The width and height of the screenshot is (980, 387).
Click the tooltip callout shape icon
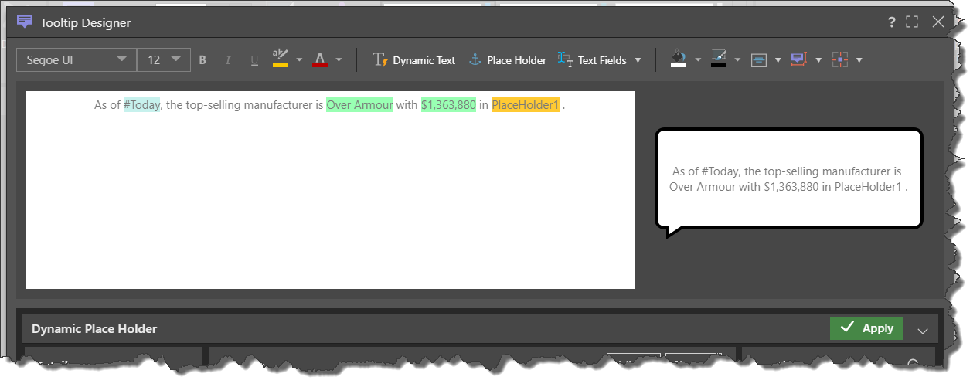point(798,59)
